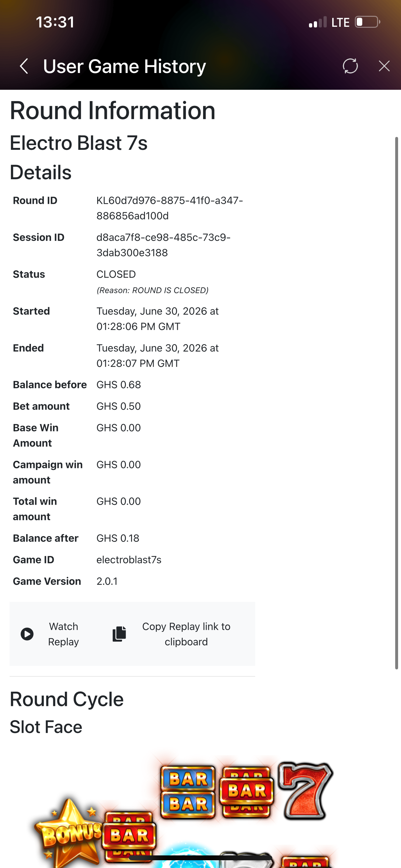The width and height of the screenshot is (401, 868).
Task: Tap the red triple BAR symbol beside Bonus
Action: [x=129, y=835]
